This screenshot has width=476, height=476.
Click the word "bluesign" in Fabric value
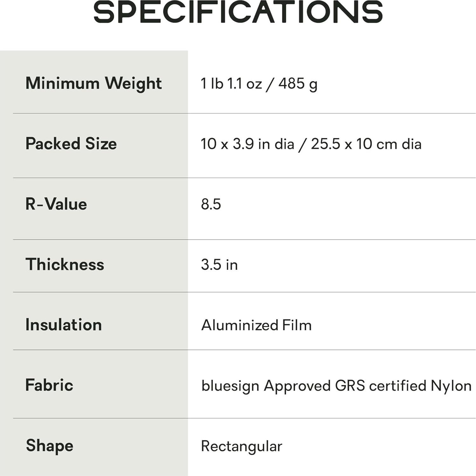pos(231,386)
